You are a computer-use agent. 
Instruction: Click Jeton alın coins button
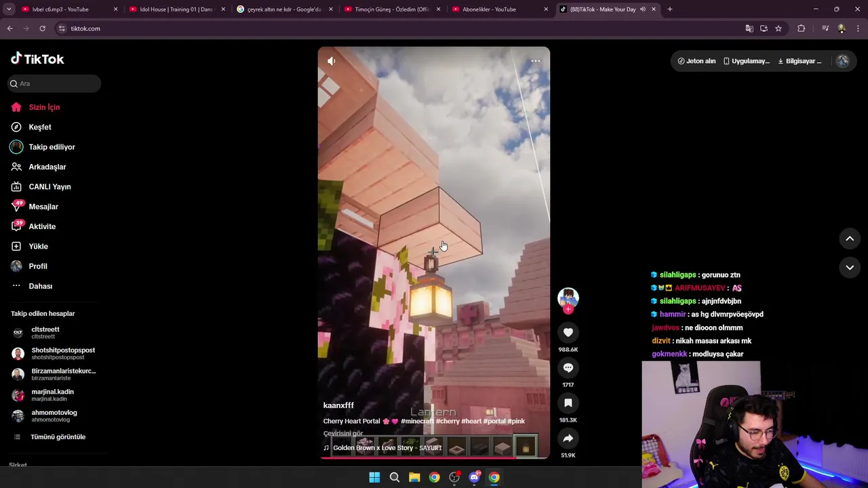point(696,61)
